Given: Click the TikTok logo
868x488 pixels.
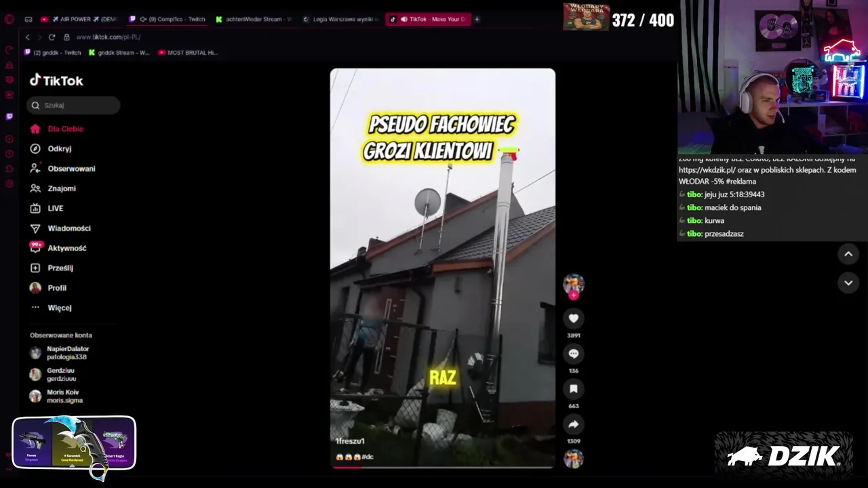Looking at the screenshot, I should point(56,81).
